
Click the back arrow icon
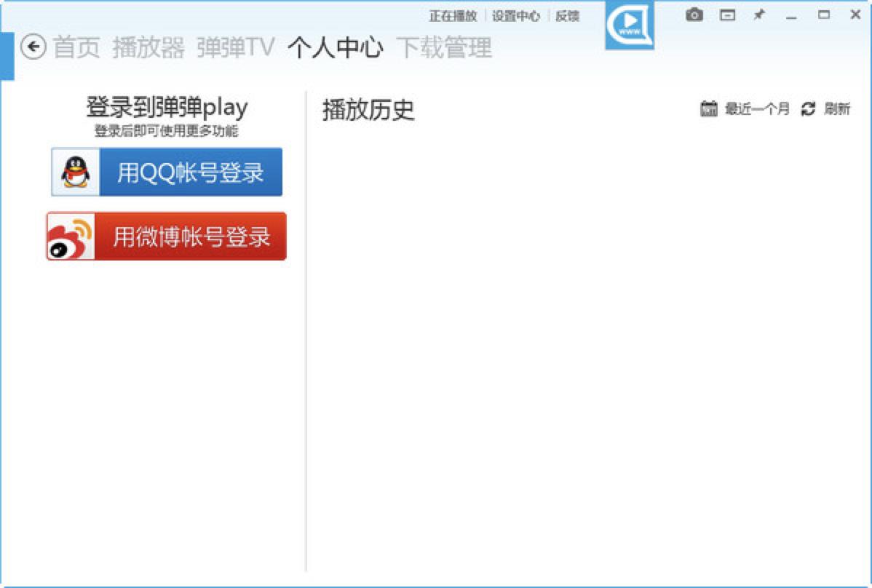click(x=33, y=47)
